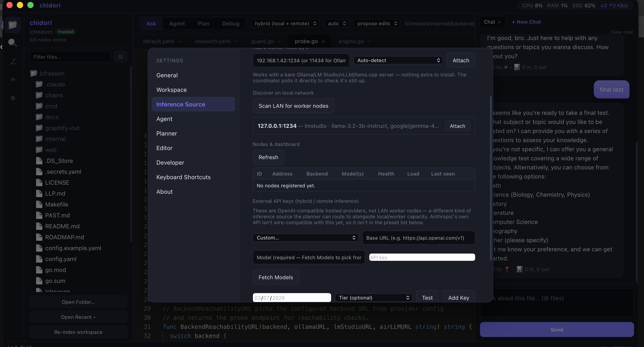Open the Auto-detect backend dropdown
This screenshot has height=347, width=644.
click(398, 60)
